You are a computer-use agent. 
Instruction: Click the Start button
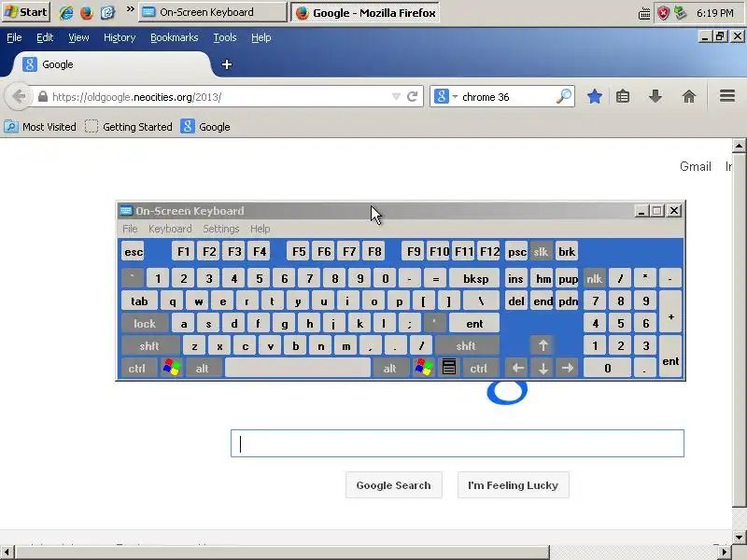click(x=26, y=12)
